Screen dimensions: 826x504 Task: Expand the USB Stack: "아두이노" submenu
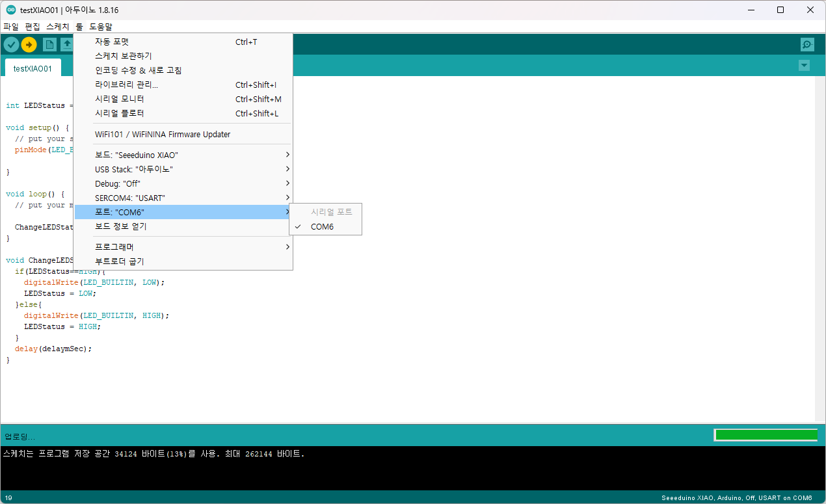pos(183,169)
